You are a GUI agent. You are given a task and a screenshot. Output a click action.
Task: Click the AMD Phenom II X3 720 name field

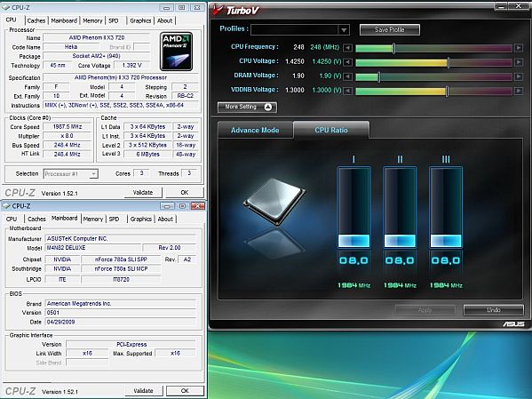(x=97, y=37)
